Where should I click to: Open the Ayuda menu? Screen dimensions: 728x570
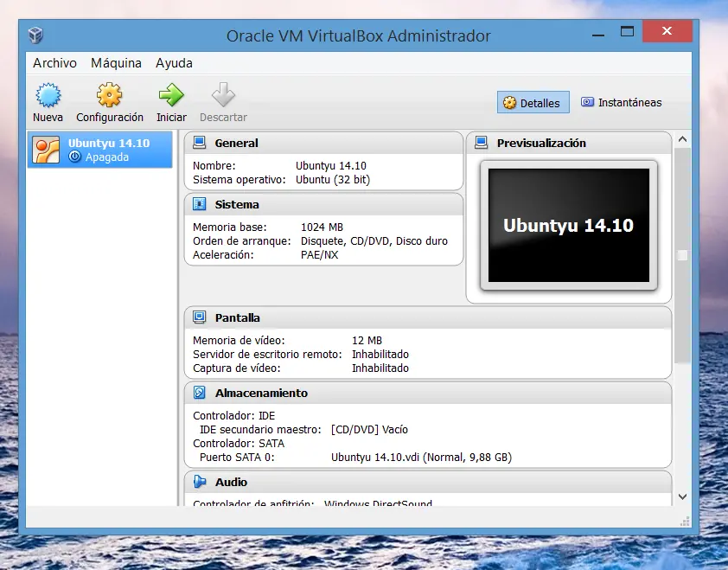174,63
